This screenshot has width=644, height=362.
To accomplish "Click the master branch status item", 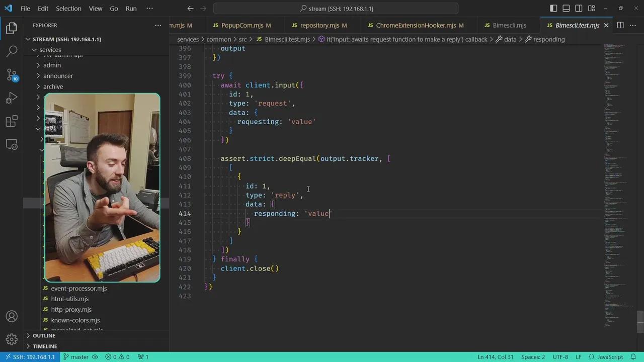I will pos(79,357).
